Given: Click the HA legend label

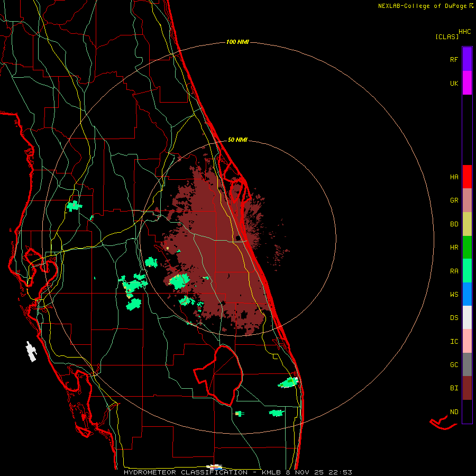Looking at the screenshot, I should 454,177.
